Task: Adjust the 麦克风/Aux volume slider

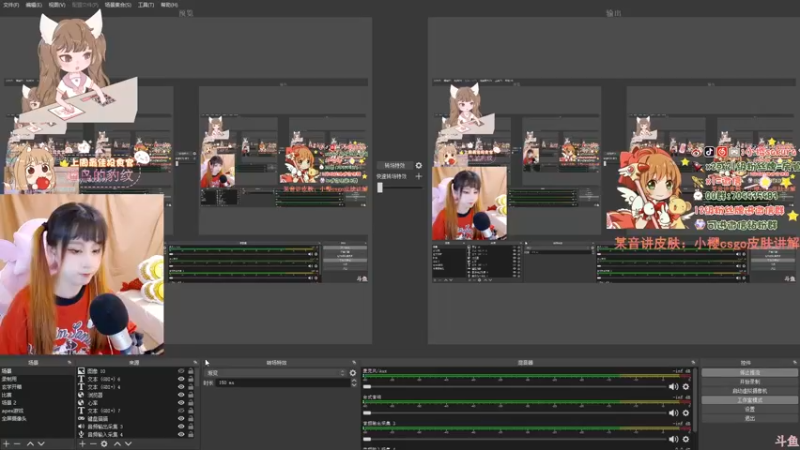Action: point(515,387)
